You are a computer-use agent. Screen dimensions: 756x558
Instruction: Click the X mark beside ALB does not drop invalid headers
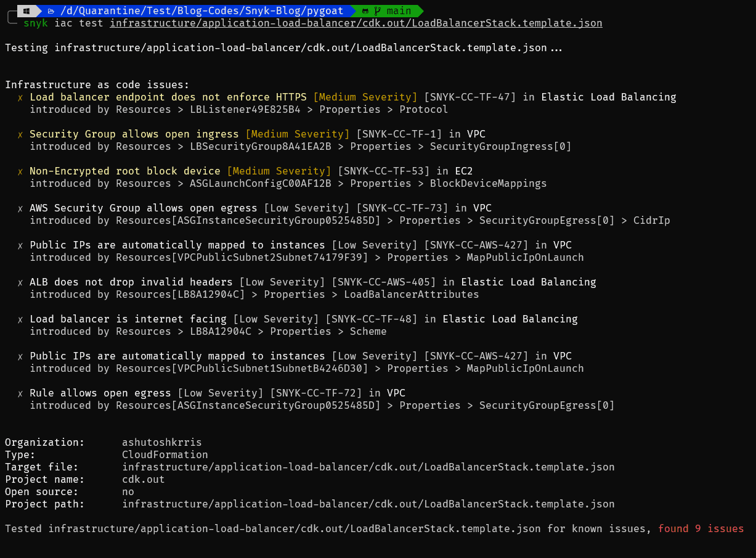(20, 282)
